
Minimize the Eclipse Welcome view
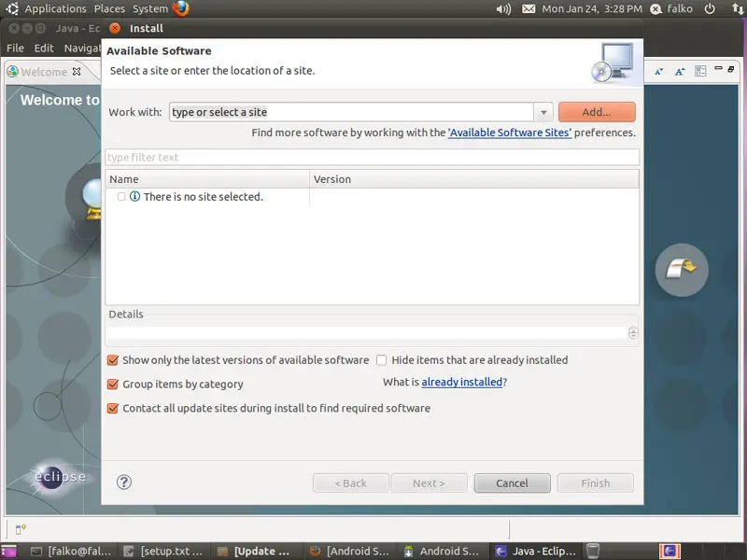[x=718, y=68]
